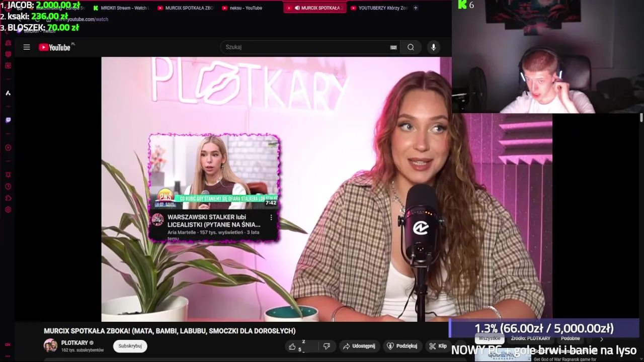The height and width of the screenshot is (362, 644).
Task: Open PLOTKARY channel name link
Action: pyautogui.click(x=74, y=343)
